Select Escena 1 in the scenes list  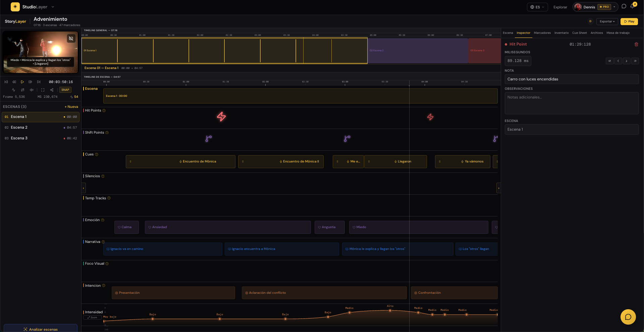click(x=41, y=117)
